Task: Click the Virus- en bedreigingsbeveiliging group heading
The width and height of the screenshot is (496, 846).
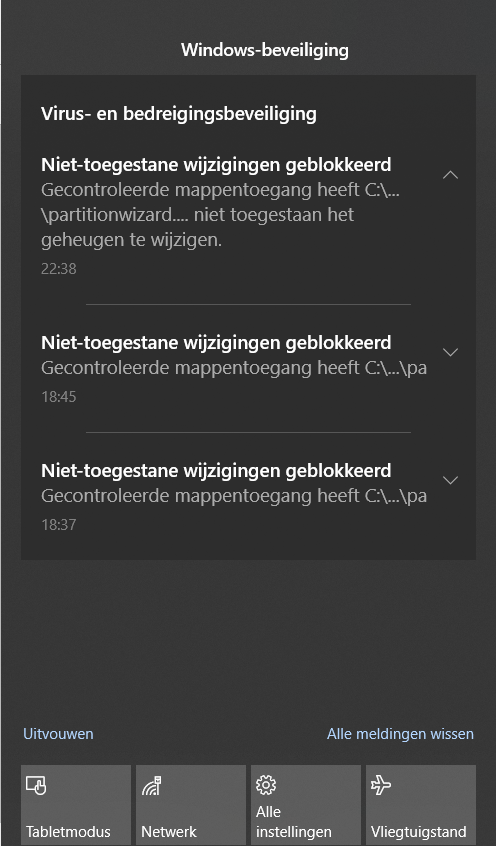Action: coord(179,114)
